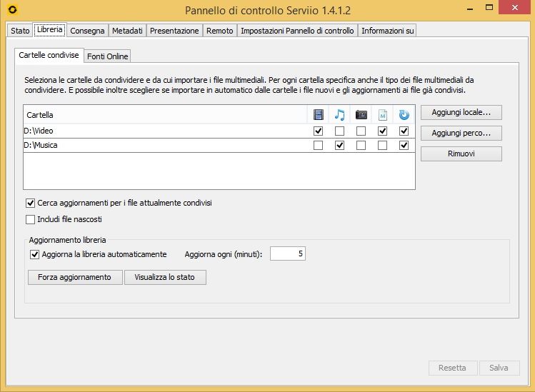Select the Cartelle condivise sub-tab
The width and height of the screenshot is (535, 392).
tap(49, 55)
